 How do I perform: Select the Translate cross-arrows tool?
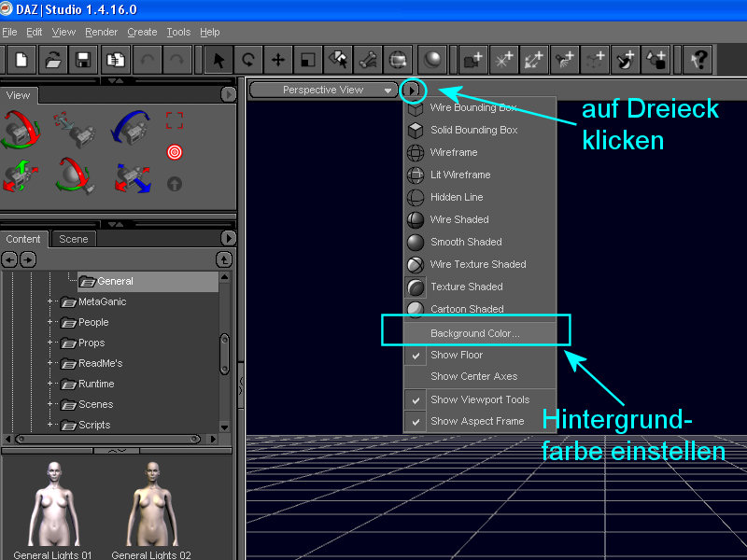278,60
